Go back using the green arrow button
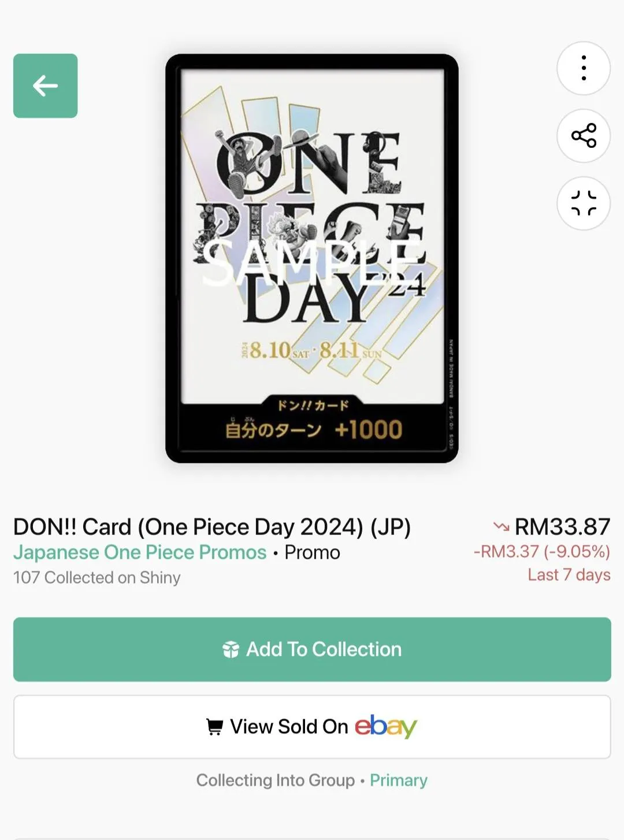The image size is (624, 840). click(x=45, y=86)
